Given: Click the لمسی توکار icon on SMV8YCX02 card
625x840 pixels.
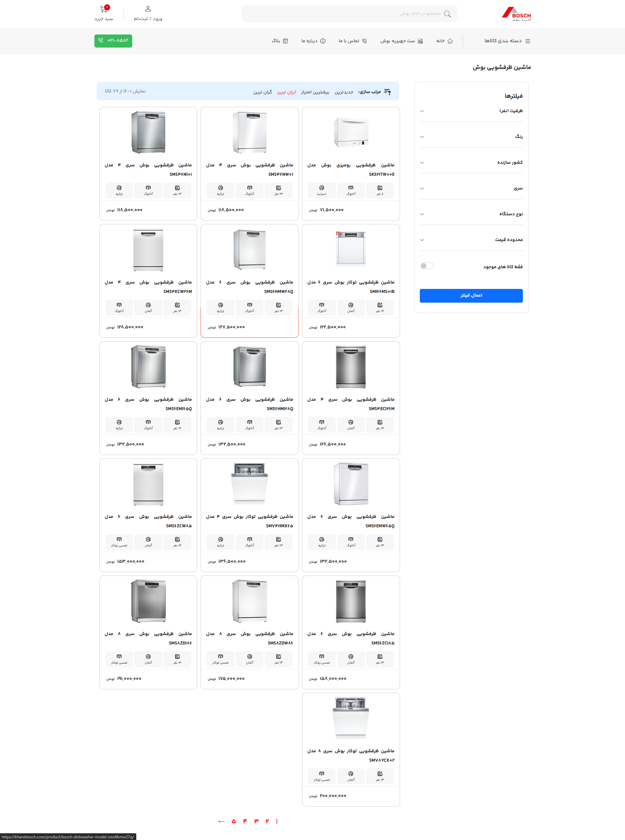Looking at the screenshot, I should [x=322, y=773].
